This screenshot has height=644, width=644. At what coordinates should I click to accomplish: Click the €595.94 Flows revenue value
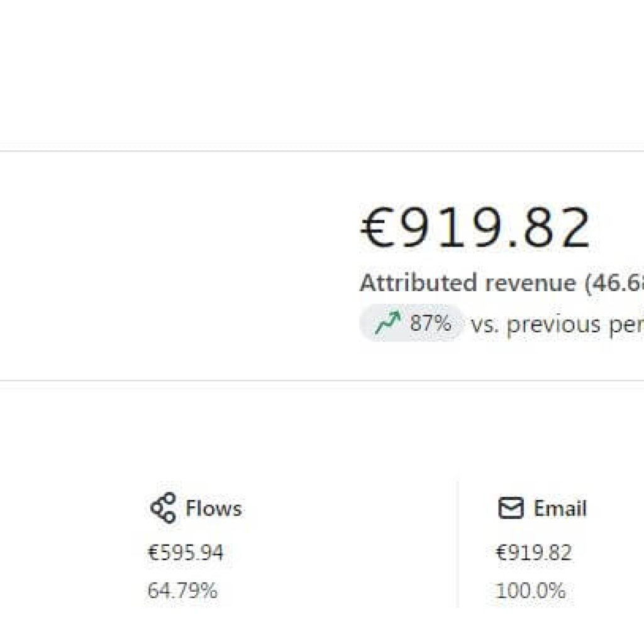tap(186, 553)
